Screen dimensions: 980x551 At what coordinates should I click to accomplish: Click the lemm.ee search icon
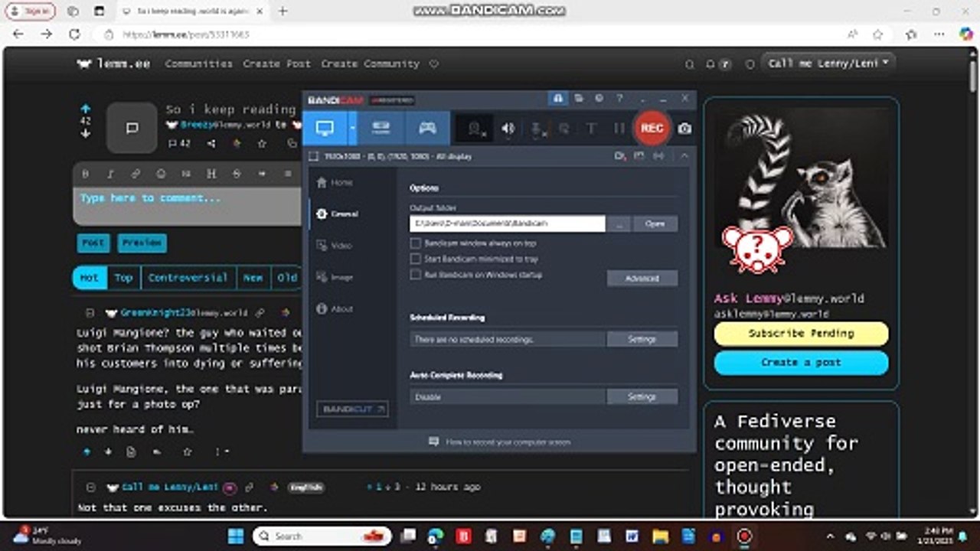690,64
